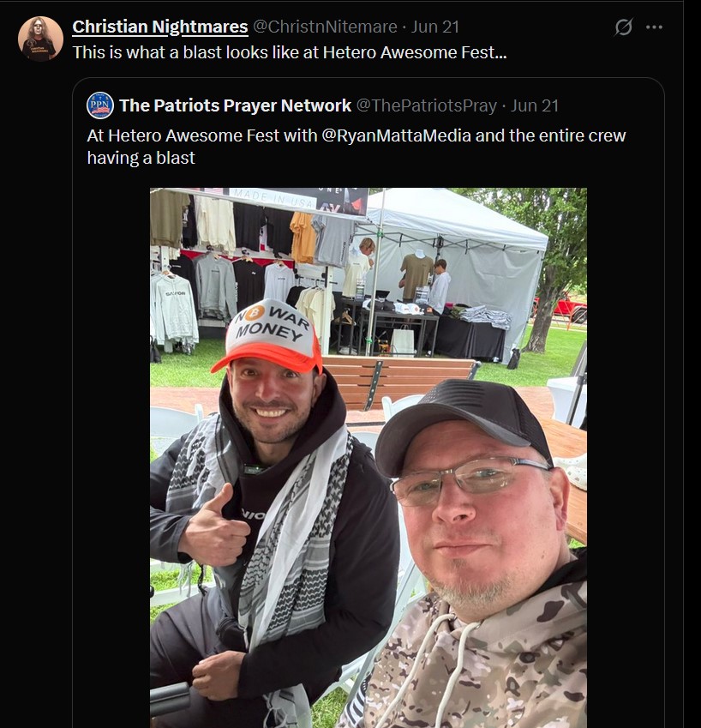
Task: Click the Christian Nightmares profile avatar
Action: (40, 39)
